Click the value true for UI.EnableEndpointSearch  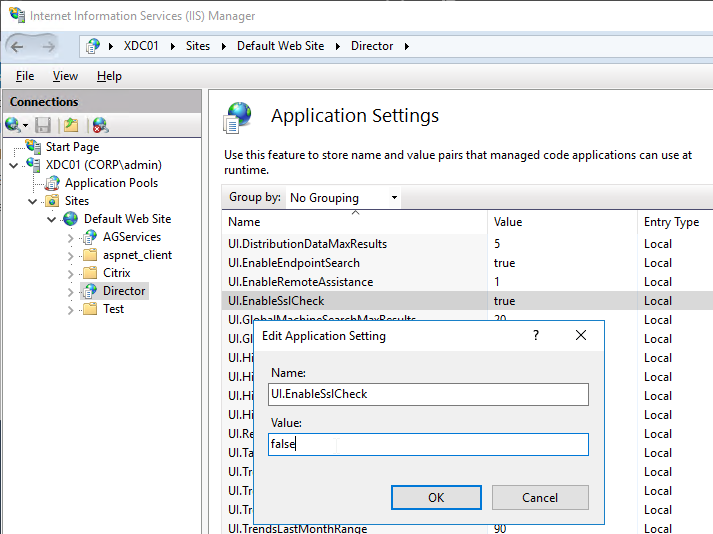point(504,263)
